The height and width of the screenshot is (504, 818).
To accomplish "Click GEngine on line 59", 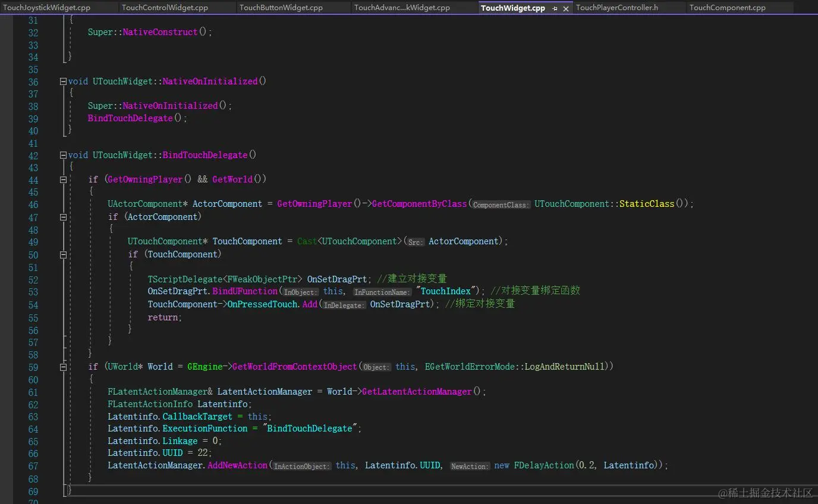I will tap(204, 367).
